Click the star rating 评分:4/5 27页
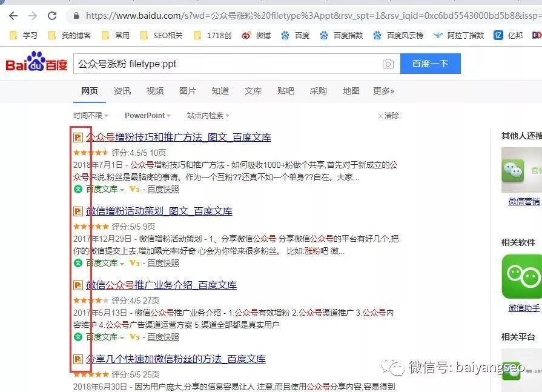The width and height of the screenshot is (542, 392). 116,301
